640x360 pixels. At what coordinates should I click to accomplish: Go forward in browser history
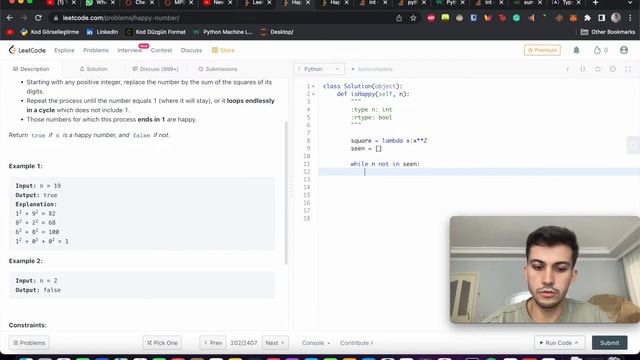[x=24, y=18]
